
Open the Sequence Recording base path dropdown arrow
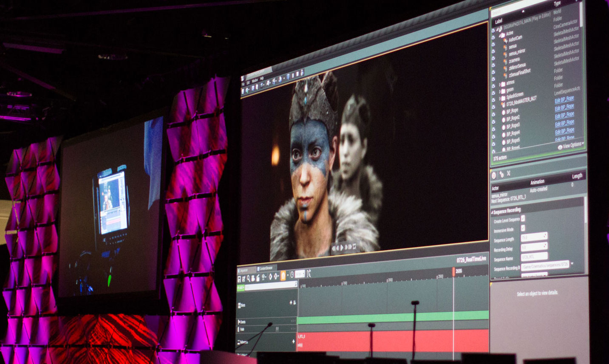pos(572,263)
